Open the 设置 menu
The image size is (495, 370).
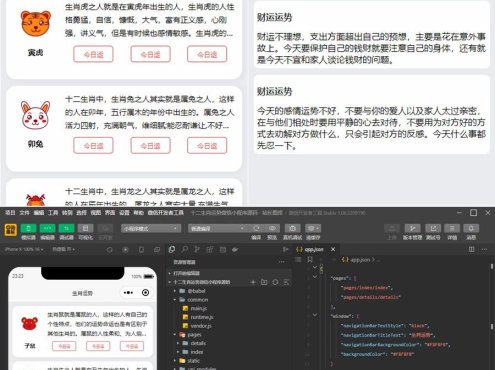124,213
